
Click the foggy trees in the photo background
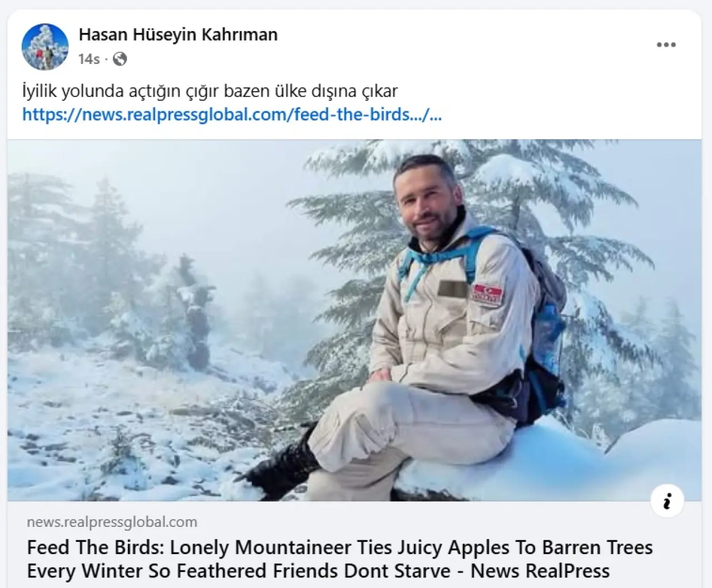pyautogui.click(x=111, y=261)
